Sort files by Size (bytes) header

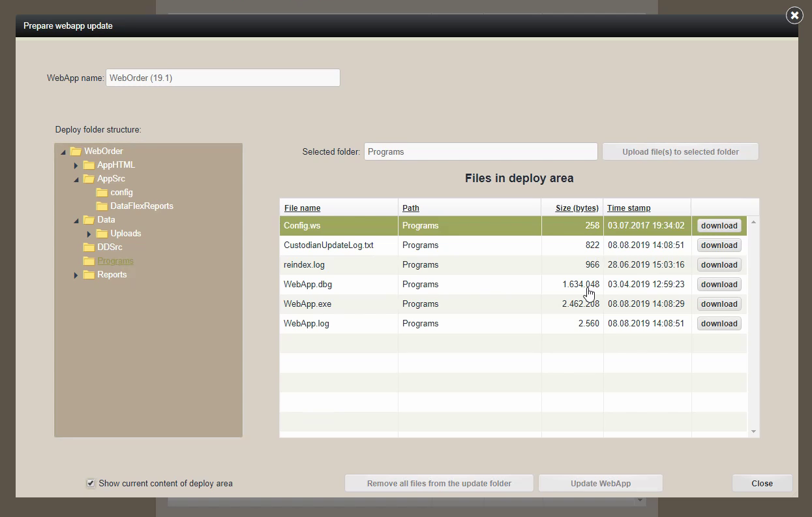pos(577,208)
